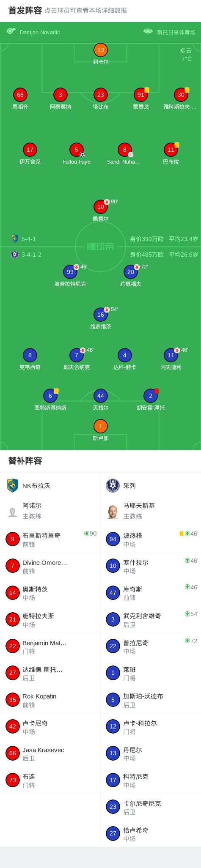Tap 佩察尔 number 10 player circle
The width and height of the screenshot is (201, 868).
point(101,207)
